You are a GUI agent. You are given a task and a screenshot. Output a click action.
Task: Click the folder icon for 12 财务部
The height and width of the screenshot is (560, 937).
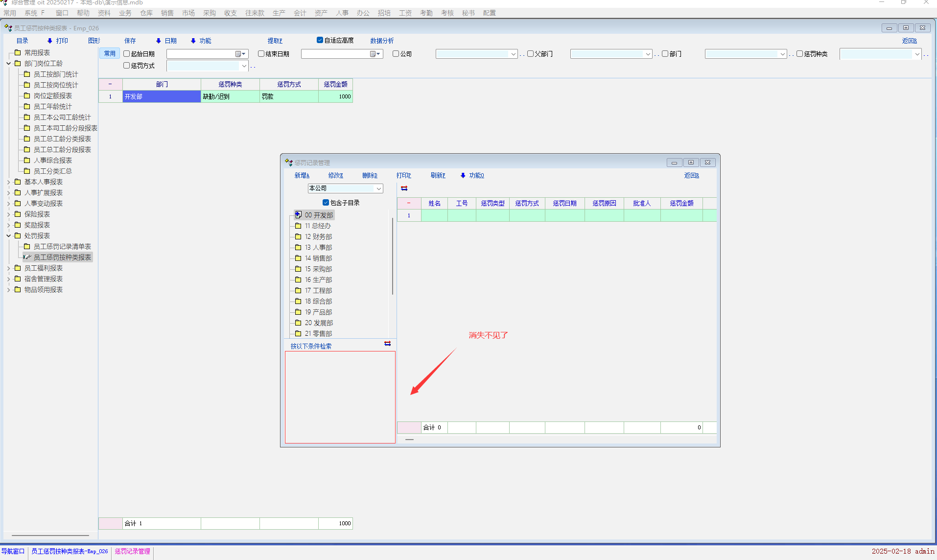point(298,236)
